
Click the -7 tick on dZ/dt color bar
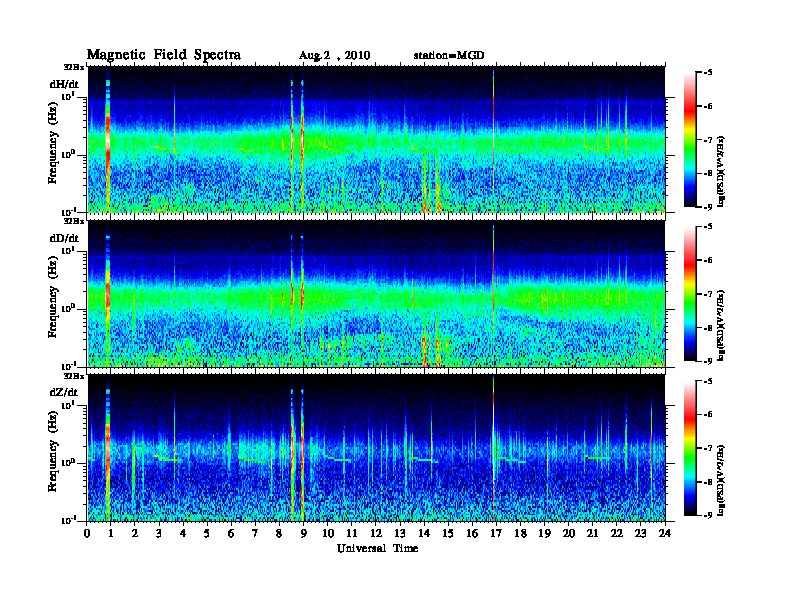coord(708,448)
